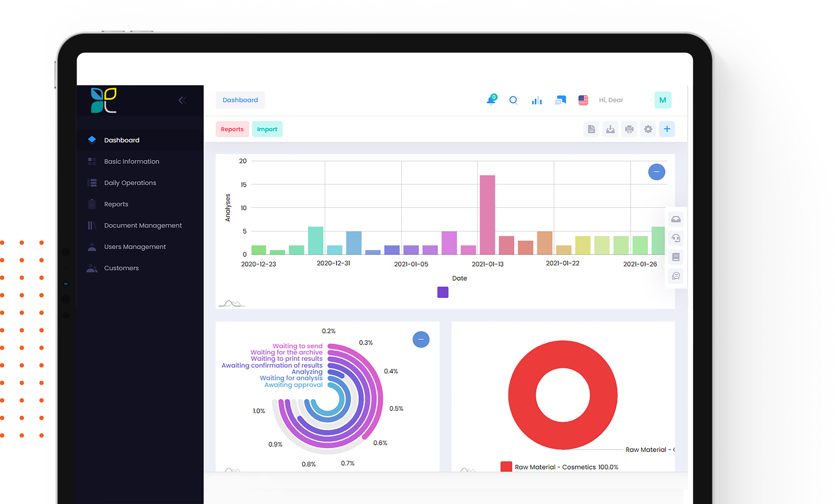This screenshot has width=835, height=504.
Task: Click the green Import button
Action: [267, 129]
